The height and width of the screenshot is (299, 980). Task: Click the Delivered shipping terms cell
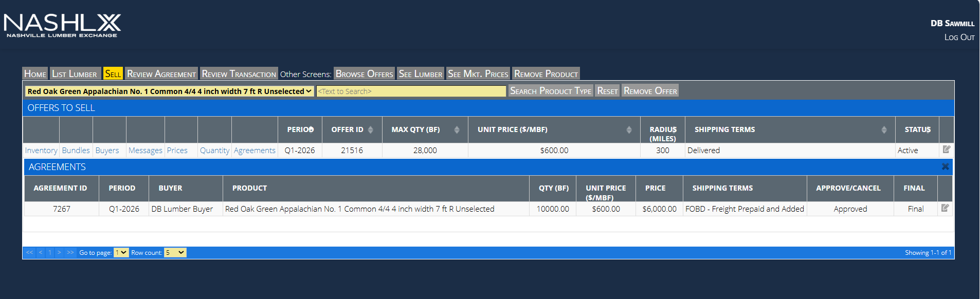tap(790, 150)
